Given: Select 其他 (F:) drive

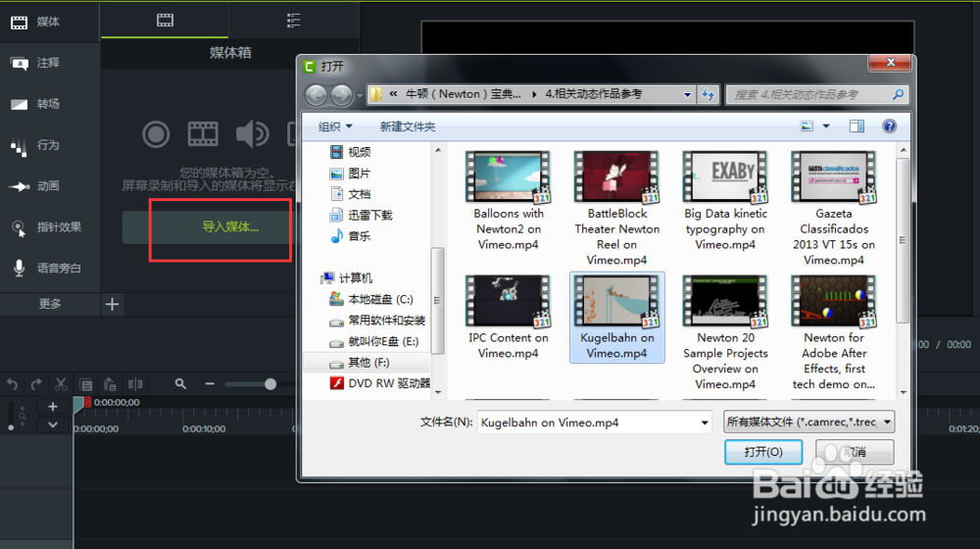Looking at the screenshot, I should point(360,363).
